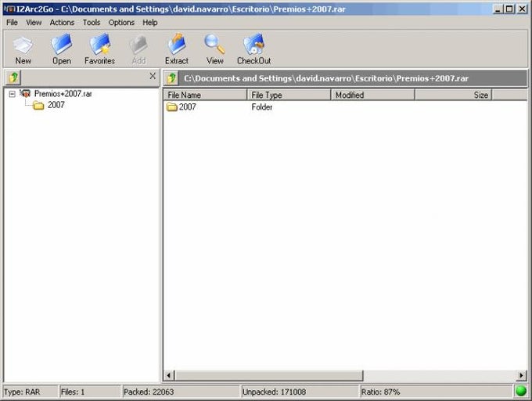Image resolution: width=532 pixels, height=401 pixels.
Task: Click the horizontal scrollbar right arrow
Action: (521, 375)
